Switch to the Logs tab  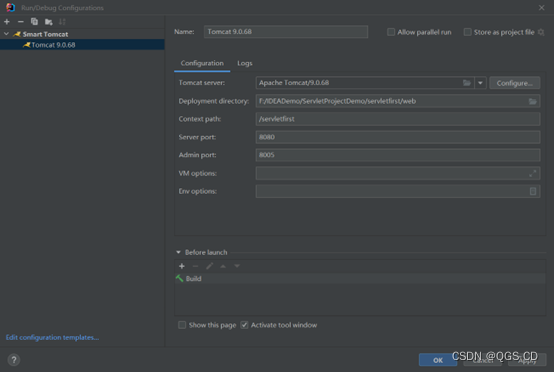(244, 63)
